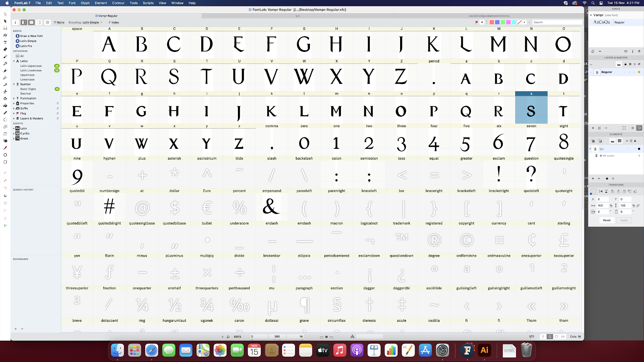Toggle the sidebar panel view button
Screen dimensions: 644x362
pos(24,23)
